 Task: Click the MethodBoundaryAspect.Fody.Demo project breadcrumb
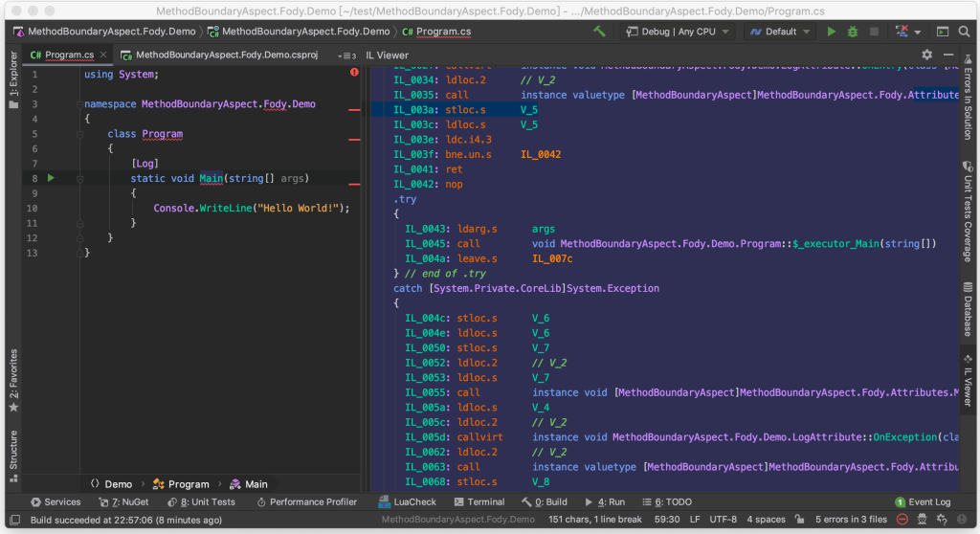(x=299, y=32)
